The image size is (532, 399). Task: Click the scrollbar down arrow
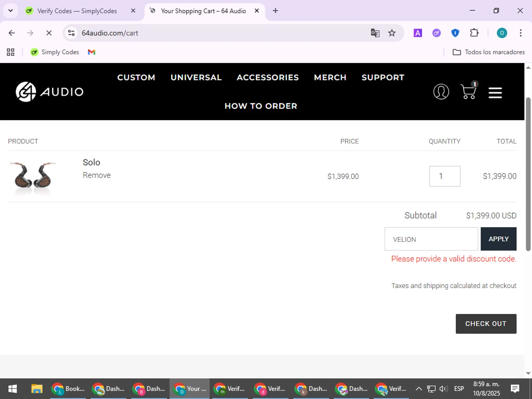[528, 373]
